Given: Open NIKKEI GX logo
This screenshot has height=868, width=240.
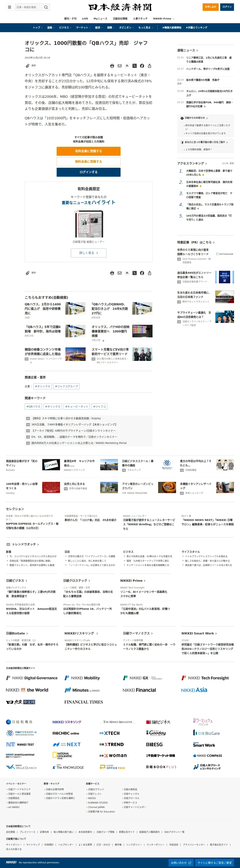Looking at the screenshot, I should pyautogui.click(x=142, y=678).
